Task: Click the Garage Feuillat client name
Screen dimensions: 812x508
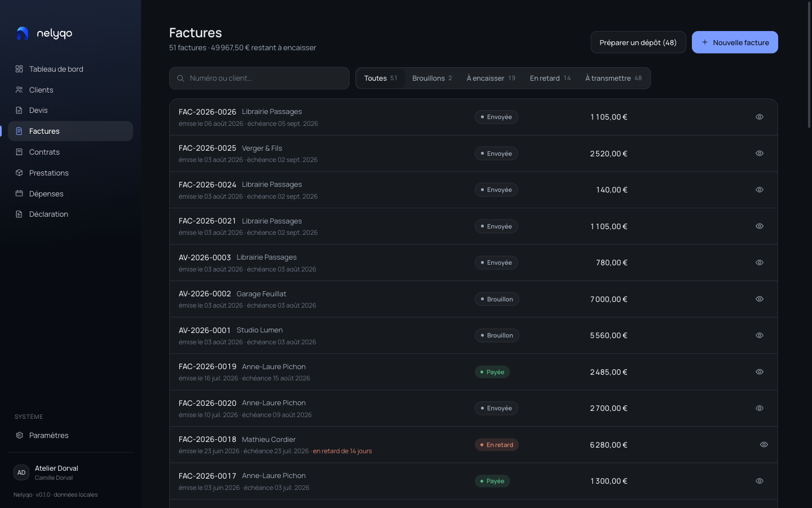Action: tap(261, 294)
